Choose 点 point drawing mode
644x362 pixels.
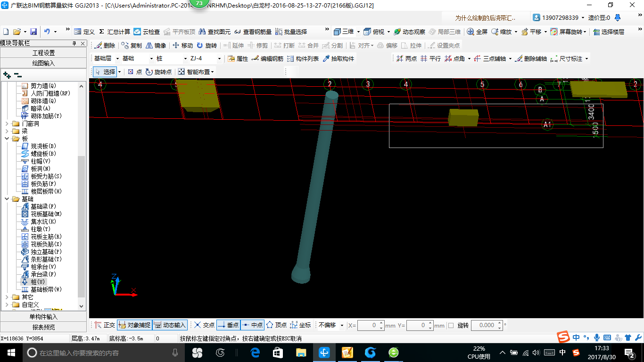point(135,72)
